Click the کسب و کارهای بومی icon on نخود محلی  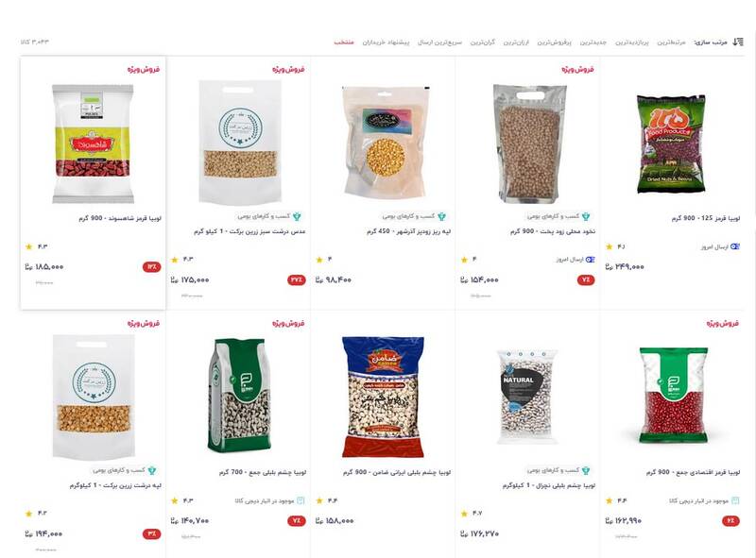(x=586, y=216)
